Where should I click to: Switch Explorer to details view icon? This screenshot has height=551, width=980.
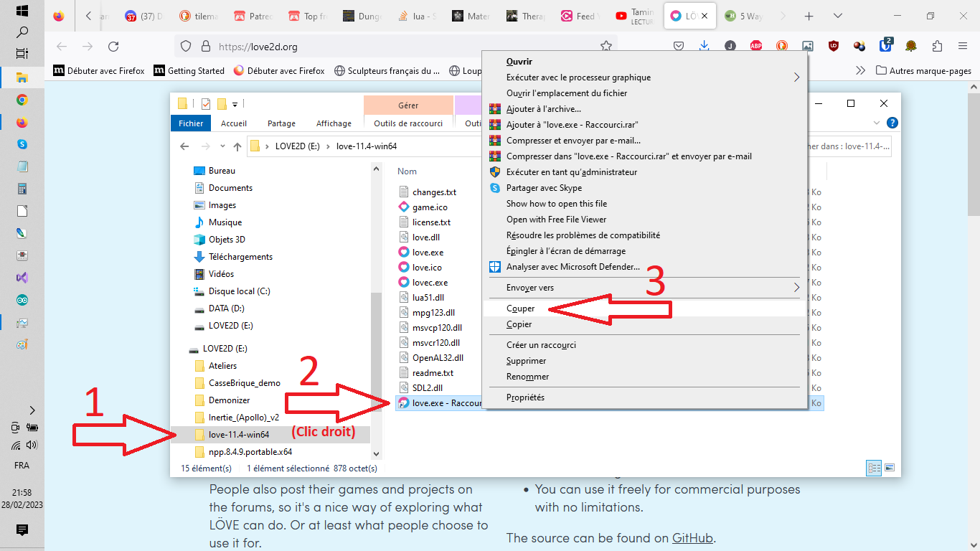(874, 468)
